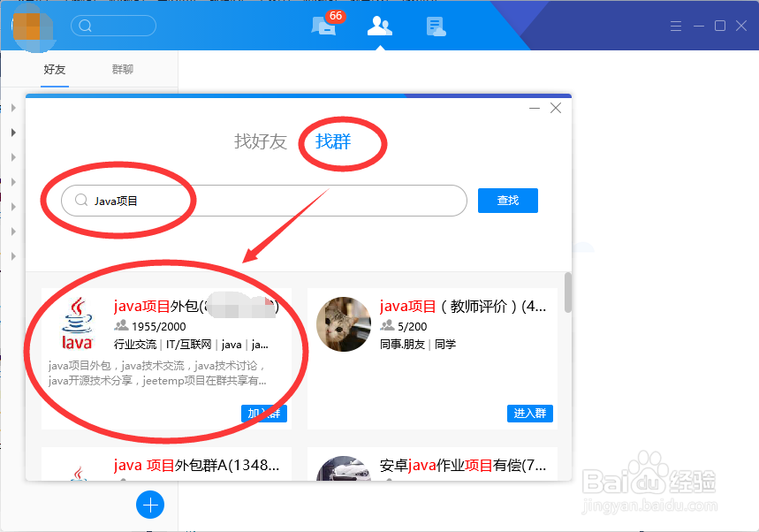This screenshot has width=759, height=532.
Task: Expand the topmost arrow in the left sidebar
Action: pyautogui.click(x=14, y=106)
